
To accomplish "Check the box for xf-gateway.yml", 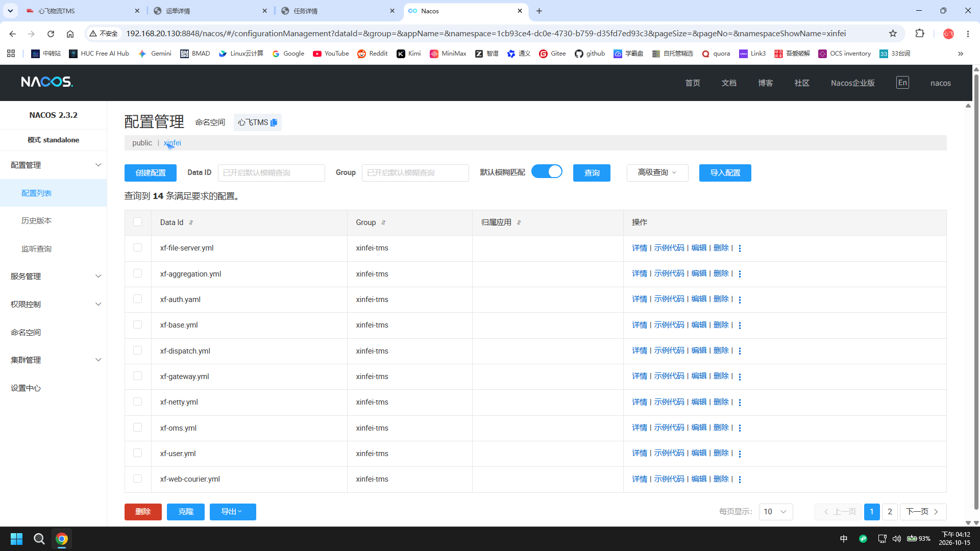I will [x=137, y=376].
